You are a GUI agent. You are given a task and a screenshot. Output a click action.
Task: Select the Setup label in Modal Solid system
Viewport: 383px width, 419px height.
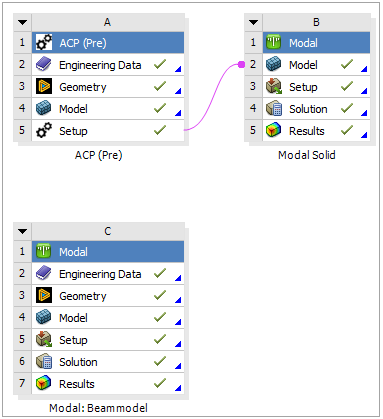(x=303, y=87)
